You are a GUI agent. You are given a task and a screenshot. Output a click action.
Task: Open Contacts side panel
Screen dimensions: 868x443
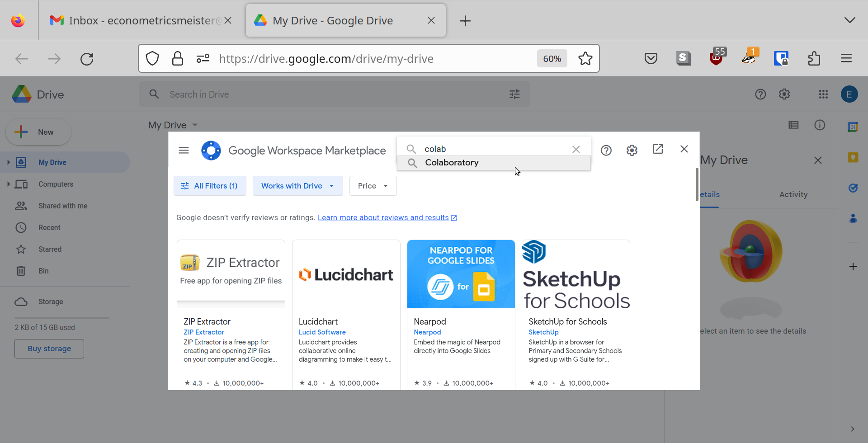coord(853,218)
